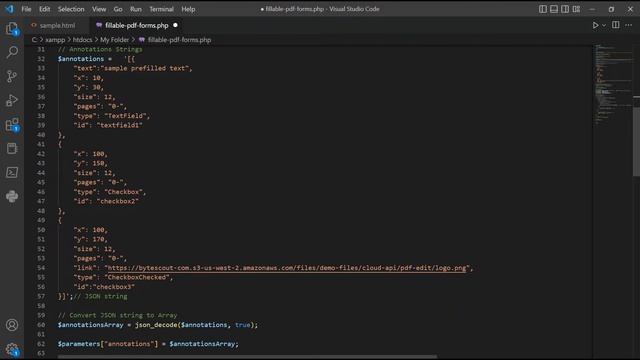Viewport: 640px width, 360px height.
Task: Click line number 32 in the gutter
Action: coord(41,59)
